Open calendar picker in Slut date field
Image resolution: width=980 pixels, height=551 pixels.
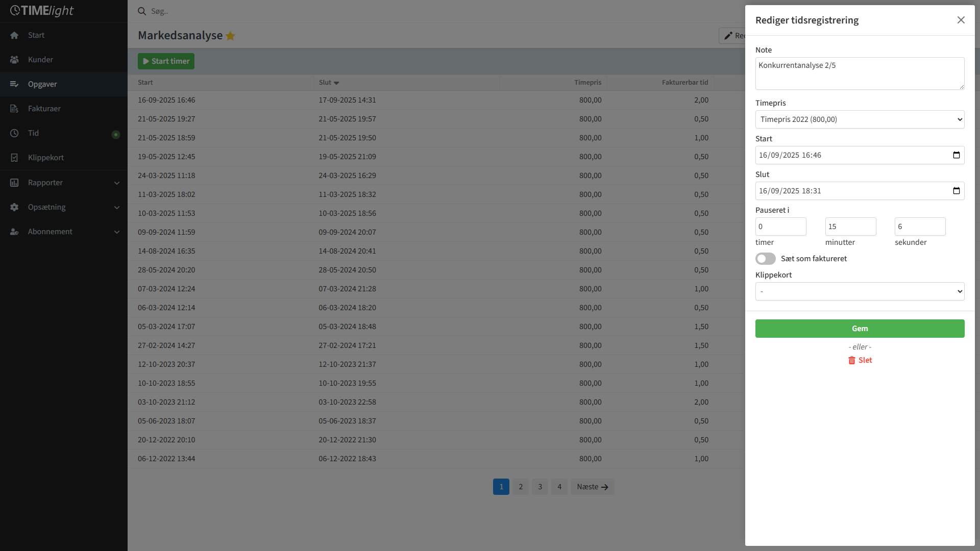click(956, 191)
